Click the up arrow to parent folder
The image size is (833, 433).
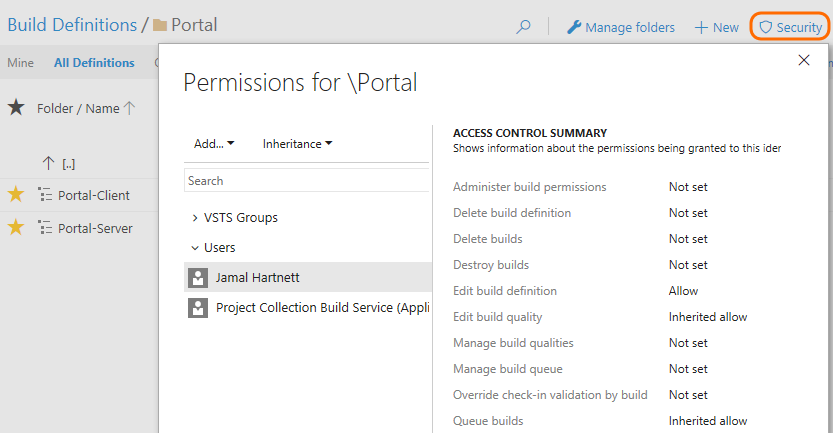click(48, 163)
